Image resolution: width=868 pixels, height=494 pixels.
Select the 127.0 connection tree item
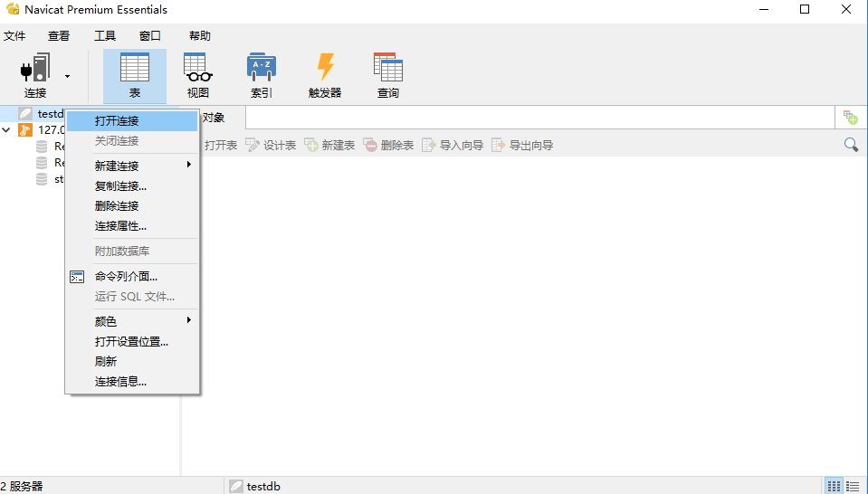[51, 130]
